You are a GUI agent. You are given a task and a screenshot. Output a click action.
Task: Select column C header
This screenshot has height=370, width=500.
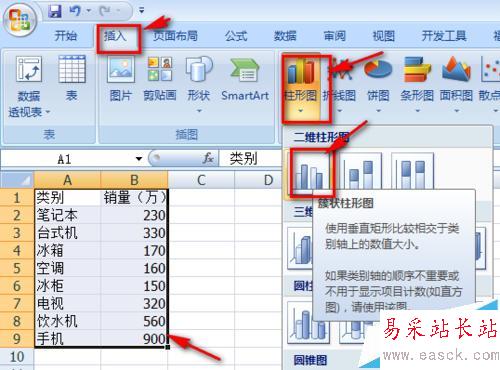(x=201, y=180)
